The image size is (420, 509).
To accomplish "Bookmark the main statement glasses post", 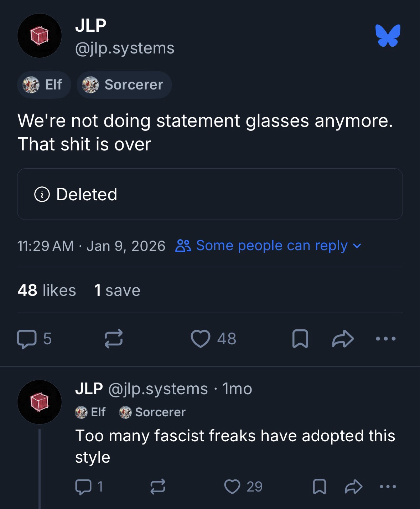I will pyautogui.click(x=299, y=339).
